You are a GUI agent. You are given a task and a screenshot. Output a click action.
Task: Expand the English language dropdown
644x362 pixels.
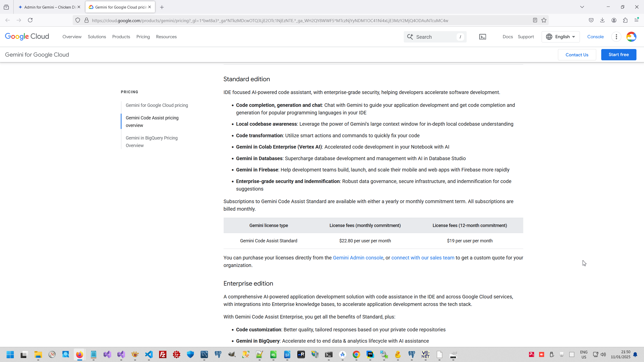coord(560,37)
